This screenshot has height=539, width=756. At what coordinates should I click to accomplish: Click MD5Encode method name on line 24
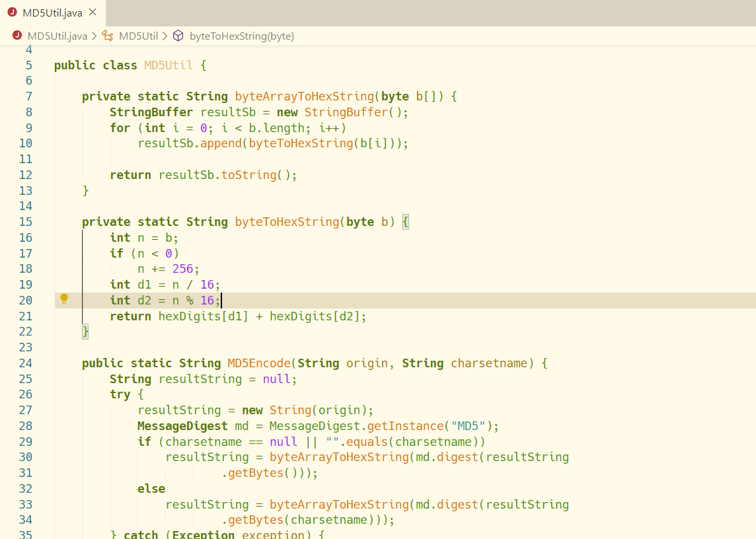[260, 363]
